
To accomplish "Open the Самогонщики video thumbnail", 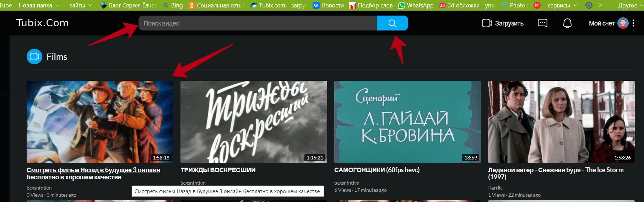I will [407, 122].
